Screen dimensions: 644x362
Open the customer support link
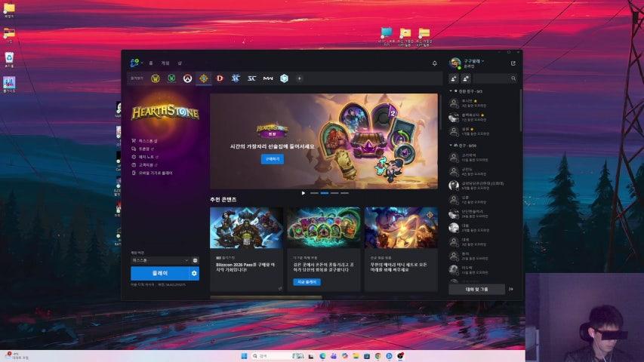143,165
